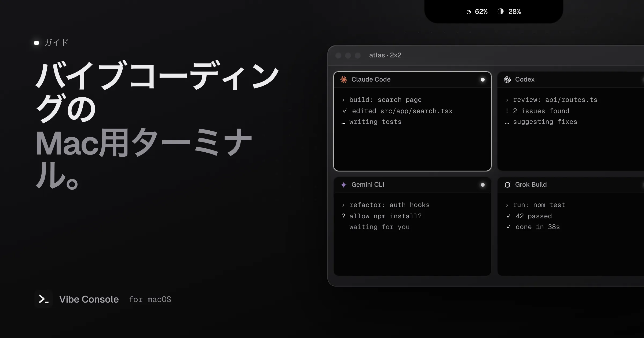
Task: Click 'writing tests' line
Action: [x=375, y=122]
